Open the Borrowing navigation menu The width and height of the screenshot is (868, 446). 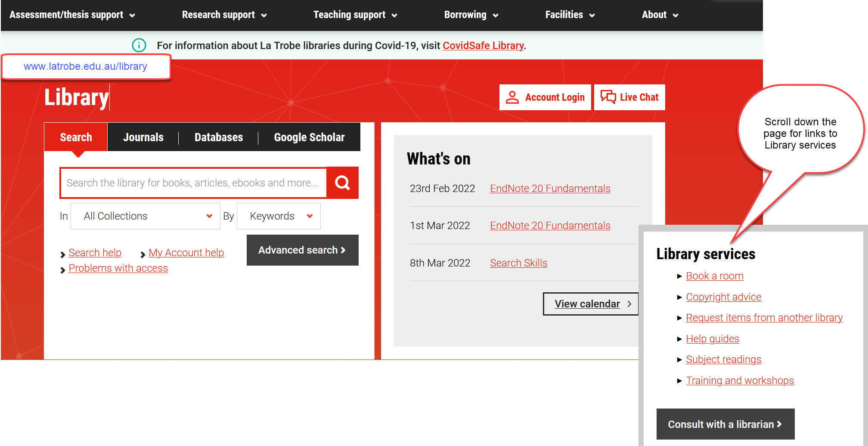point(471,15)
